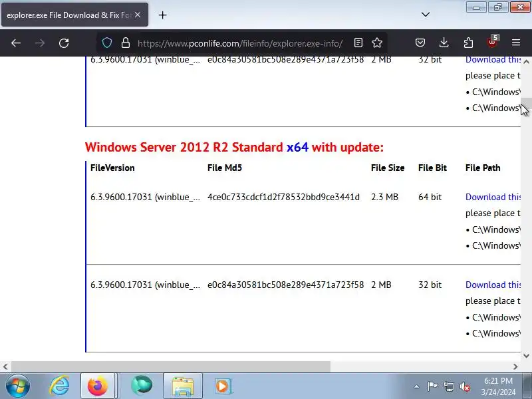This screenshot has height=399, width=532.
Task: Open the tracking protection shield icon
Action: (107, 43)
